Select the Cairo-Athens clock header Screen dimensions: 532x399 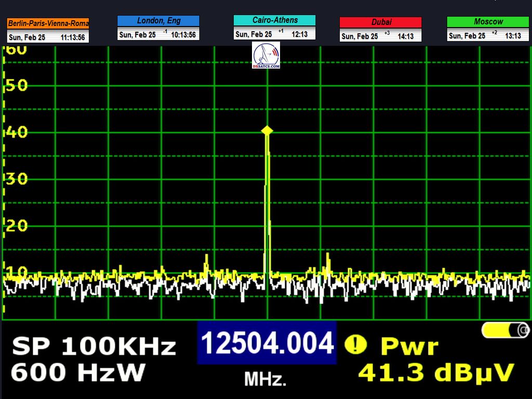click(x=274, y=20)
